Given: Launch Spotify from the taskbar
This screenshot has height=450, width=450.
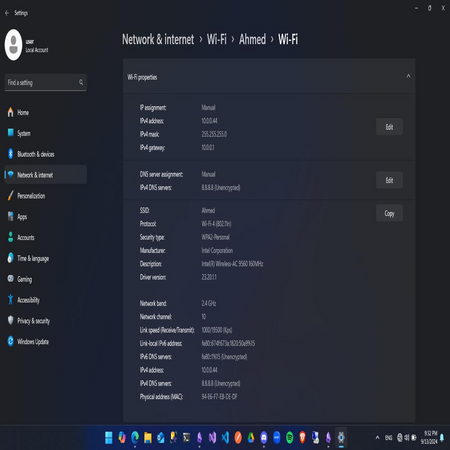Looking at the screenshot, I should [x=289, y=437].
